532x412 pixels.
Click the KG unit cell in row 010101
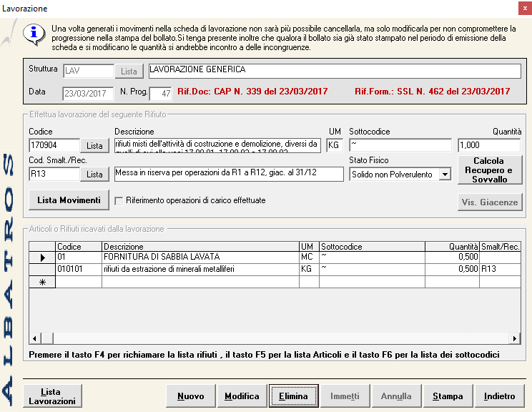[x=309, y=270]
